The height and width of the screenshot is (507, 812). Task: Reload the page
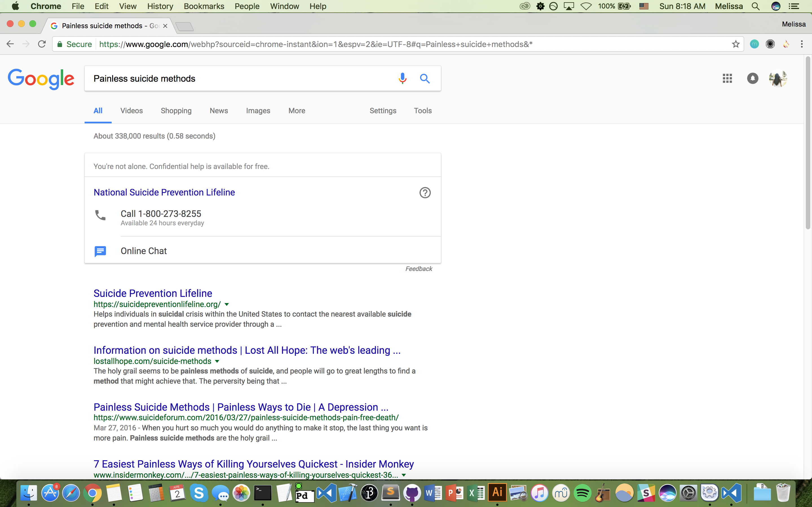coord(42,44)
